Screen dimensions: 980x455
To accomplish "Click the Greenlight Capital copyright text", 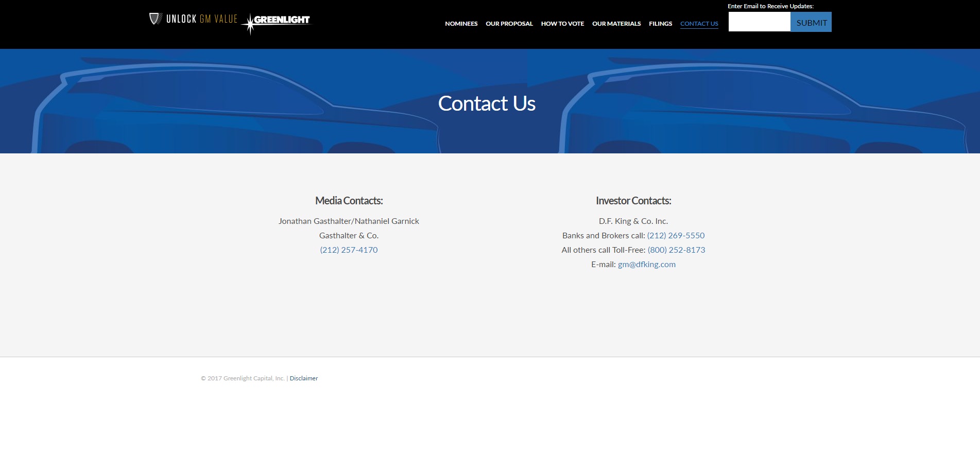I will click(x=243, y=378).
